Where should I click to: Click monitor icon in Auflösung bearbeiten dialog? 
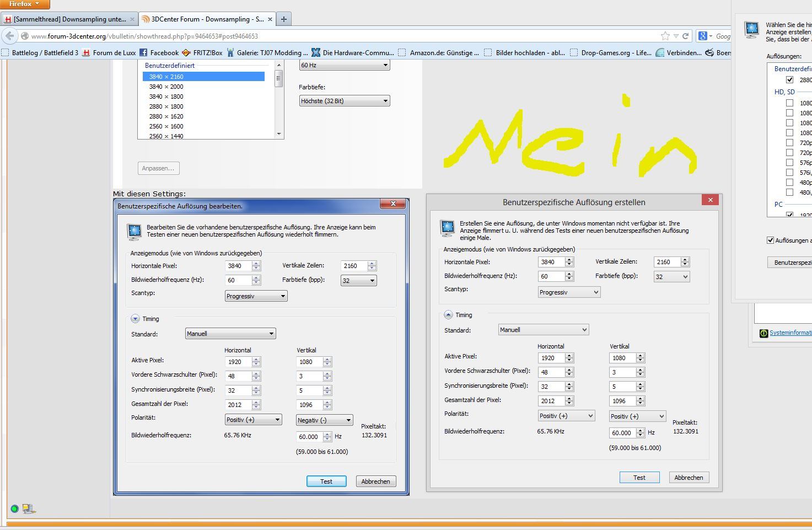(135, 232)
